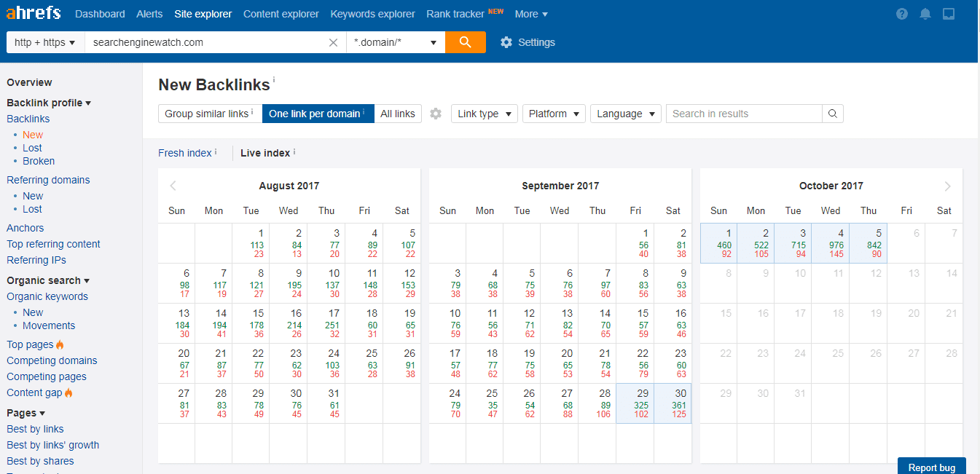Click the Search in results field
The height and width of the screenshot is (474, 980).
pos(743,114)
